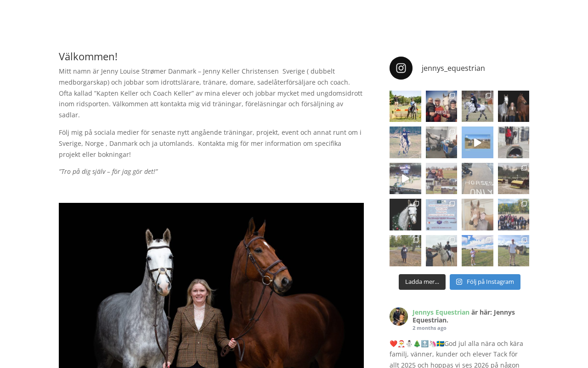
Task: Play the blue sky video thumbnail
Action: (x=477, y=143)
